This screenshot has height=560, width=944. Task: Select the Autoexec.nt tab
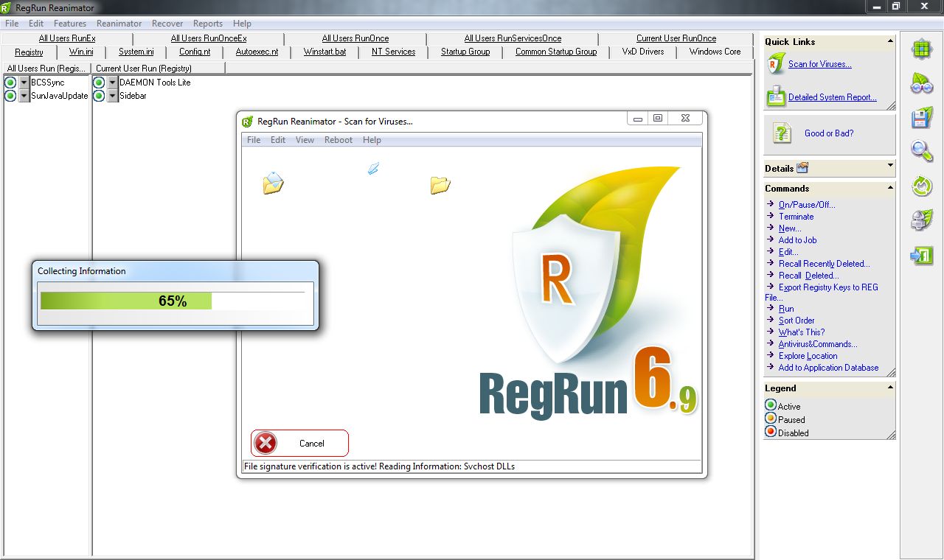point(257,52)
